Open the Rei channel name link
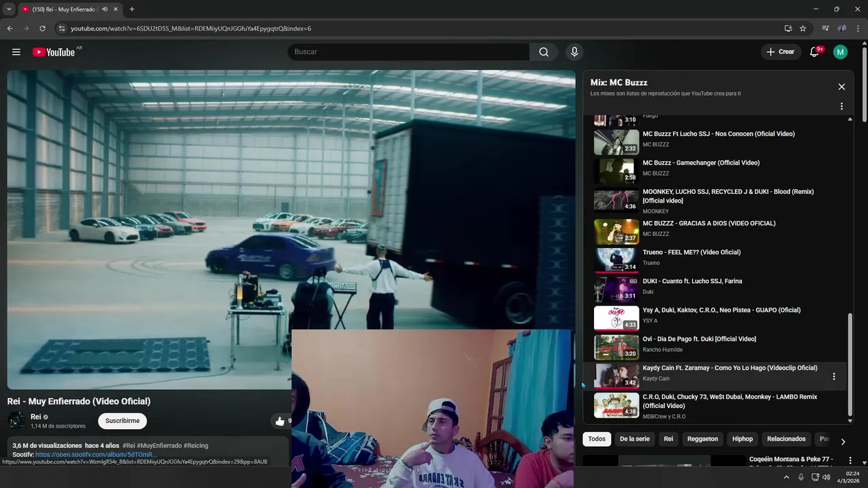This screenshot has height=488, width=868. (36, 417)
